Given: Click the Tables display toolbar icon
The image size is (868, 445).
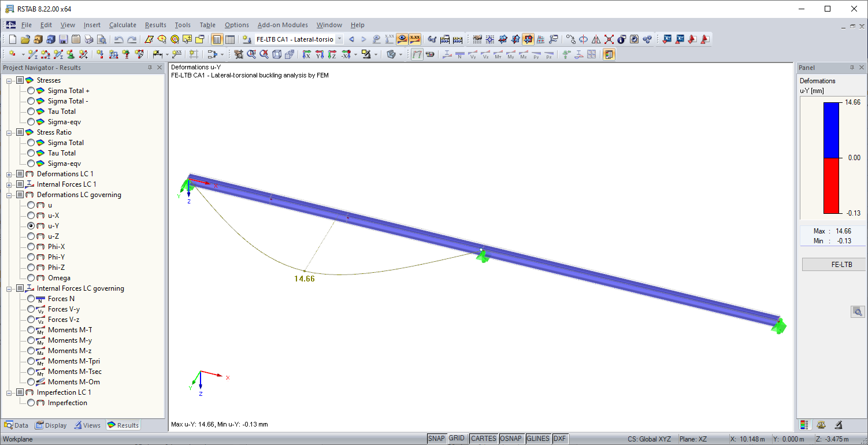Looking at the screenshot, I should click(x=229, y=39).
